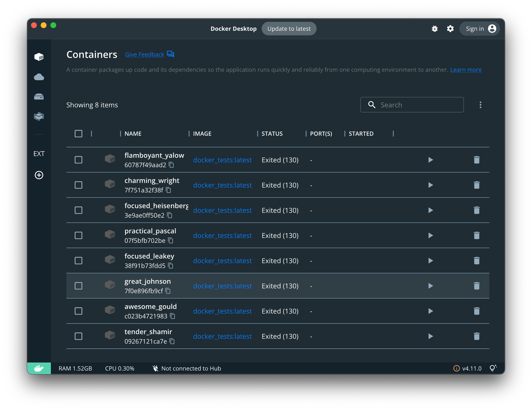Click the Update to latest button

click(289, 29)
